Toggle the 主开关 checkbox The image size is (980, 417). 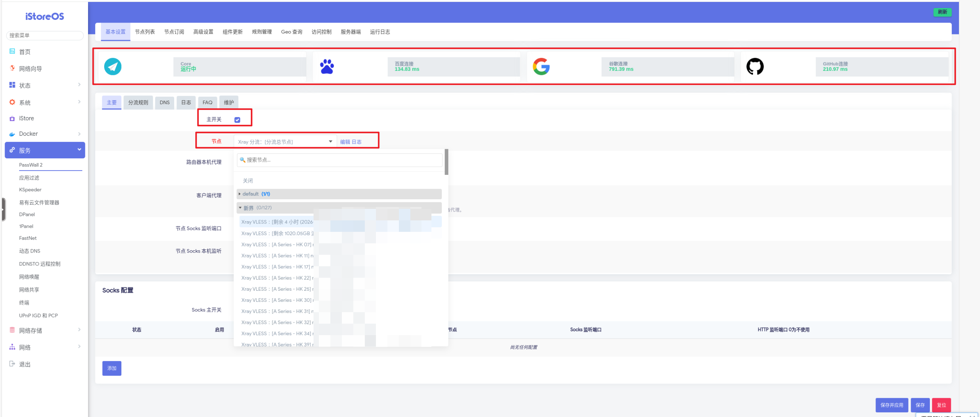pyautogui.click(x=237, y=120)
